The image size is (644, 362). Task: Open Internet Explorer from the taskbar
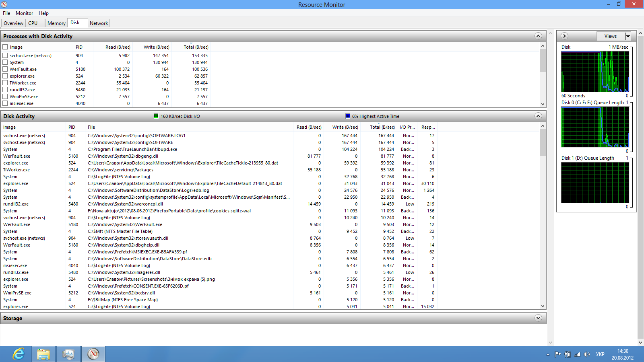(19, 354)
